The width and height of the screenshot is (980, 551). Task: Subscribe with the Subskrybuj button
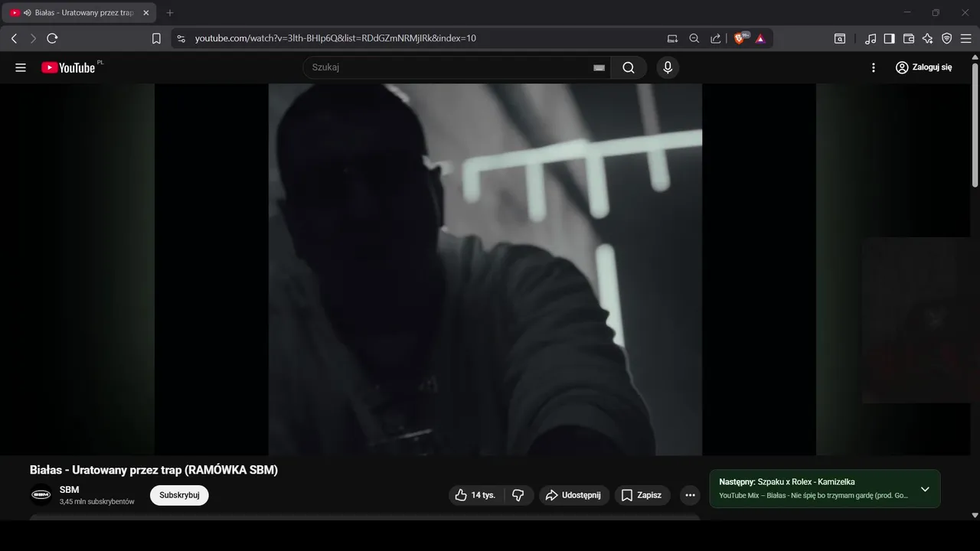(x=179, y=495)
